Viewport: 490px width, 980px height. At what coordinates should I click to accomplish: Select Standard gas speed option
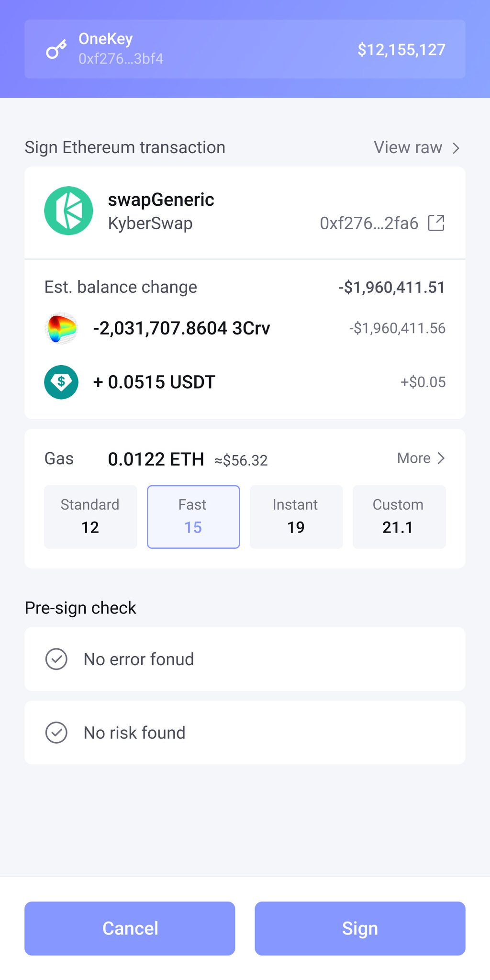(90, 517)
